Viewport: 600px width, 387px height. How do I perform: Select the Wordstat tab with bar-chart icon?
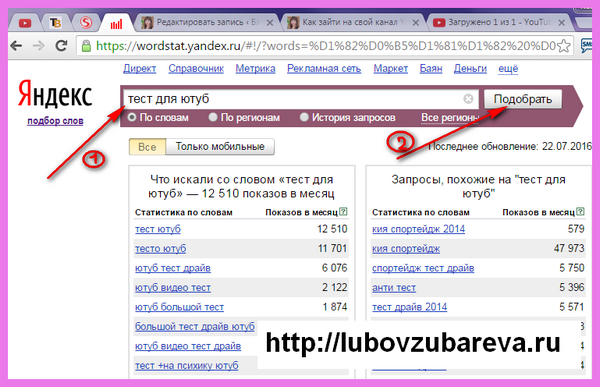pyautogui.click(x=116, y=24)
